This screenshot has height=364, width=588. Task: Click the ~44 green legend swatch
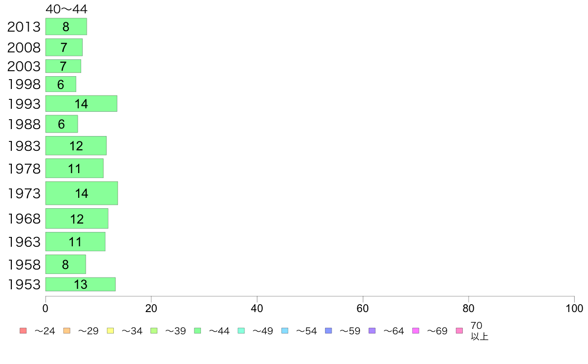click(x=197, y=331)
